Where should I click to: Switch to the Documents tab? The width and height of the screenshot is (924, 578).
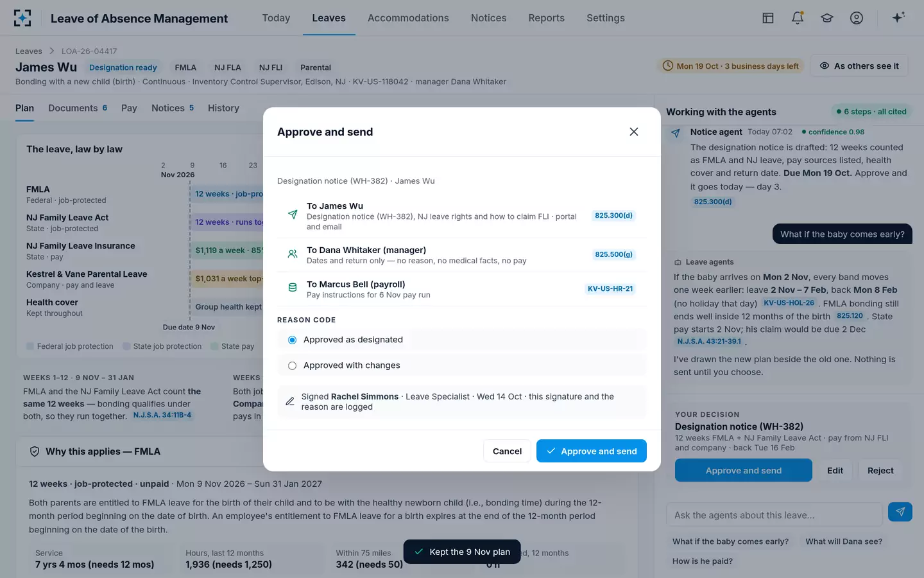[x=78, y=108]
